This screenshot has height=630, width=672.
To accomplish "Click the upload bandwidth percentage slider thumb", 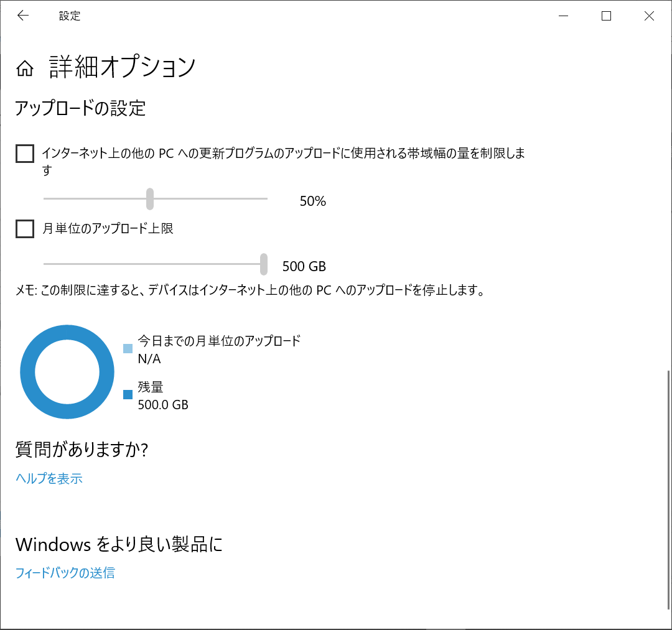I will (x=149, y=199).
